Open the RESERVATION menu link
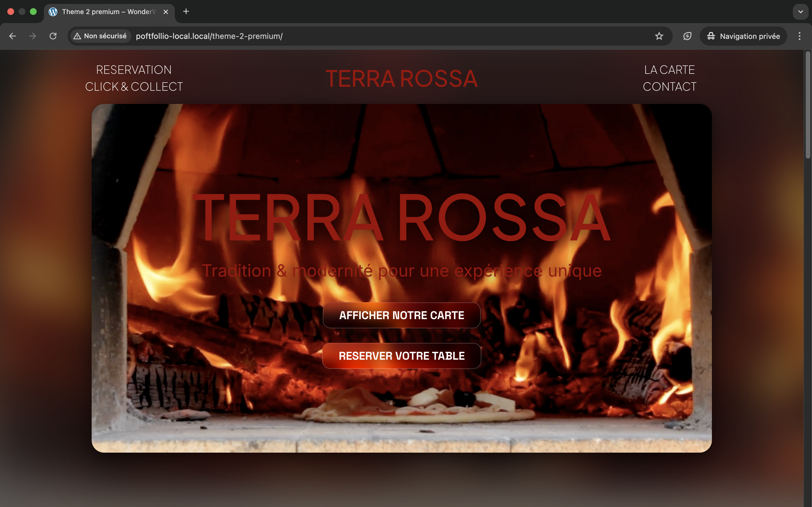Viewport: 812px width, 507px height. click(134, 70)
